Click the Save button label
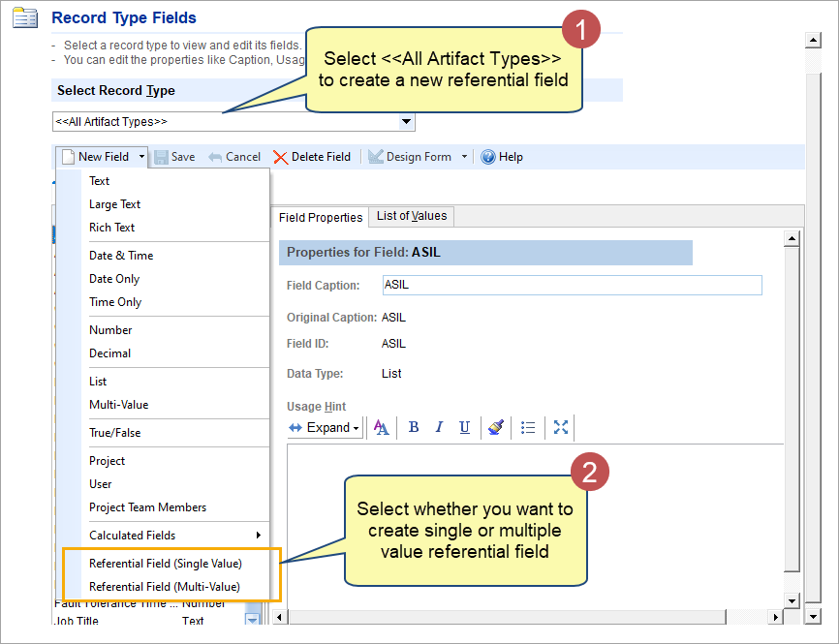839x644 pixels. (x=183, y=157)
